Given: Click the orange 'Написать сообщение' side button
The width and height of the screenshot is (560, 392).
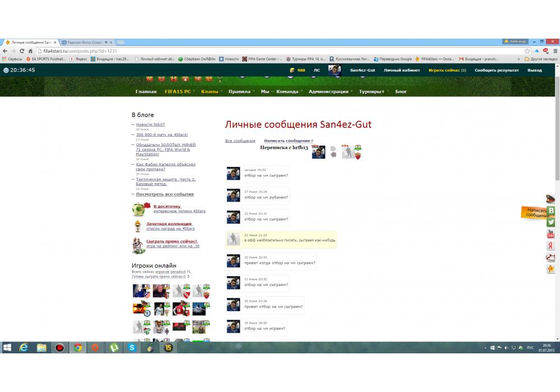Looking at the screenshot, I should pos(535,213).
